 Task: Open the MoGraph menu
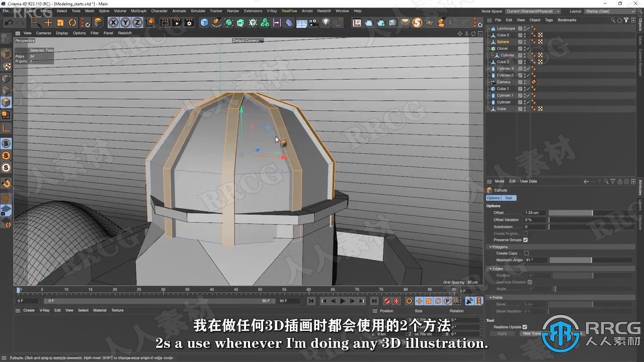(x=138, y=11)
